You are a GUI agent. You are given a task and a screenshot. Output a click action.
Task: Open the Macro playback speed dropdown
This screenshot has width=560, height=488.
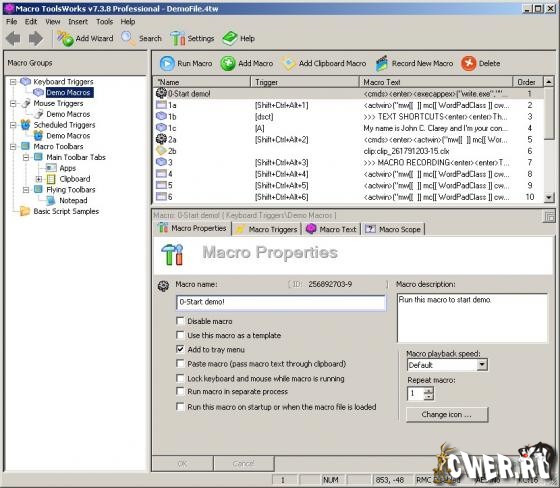482,365
